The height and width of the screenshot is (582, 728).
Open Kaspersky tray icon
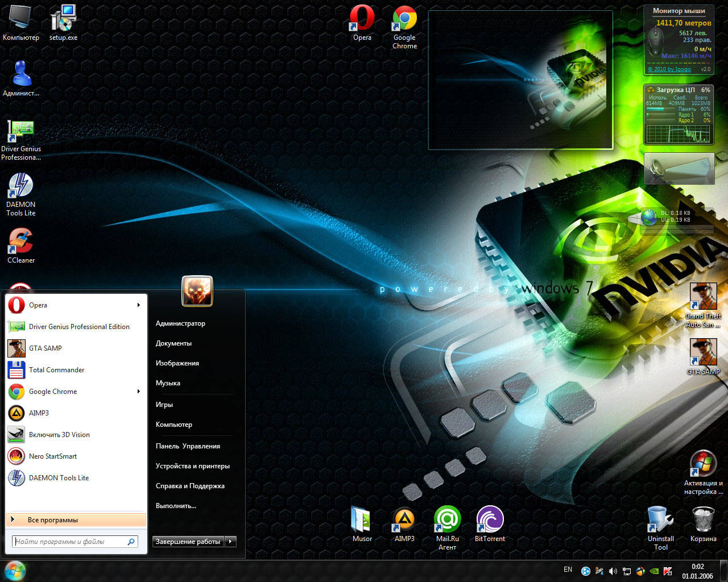click(x=668, y=571)
